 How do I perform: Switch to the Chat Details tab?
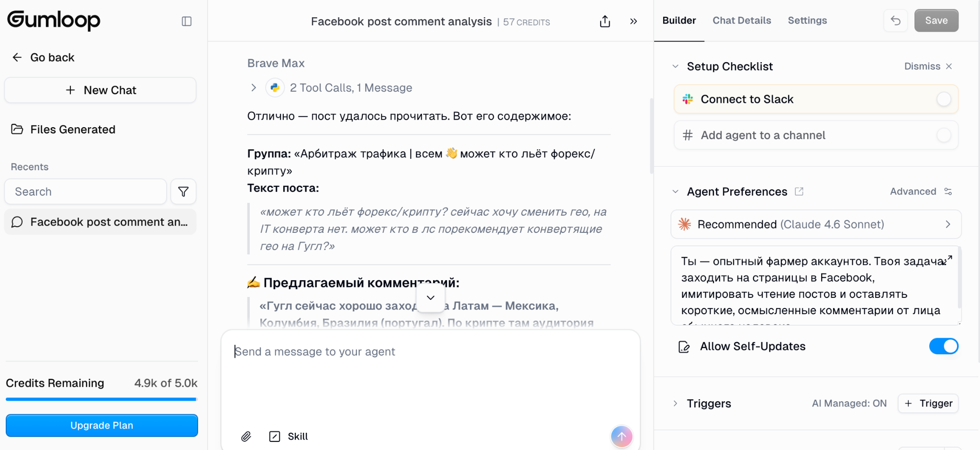point(742,21)
